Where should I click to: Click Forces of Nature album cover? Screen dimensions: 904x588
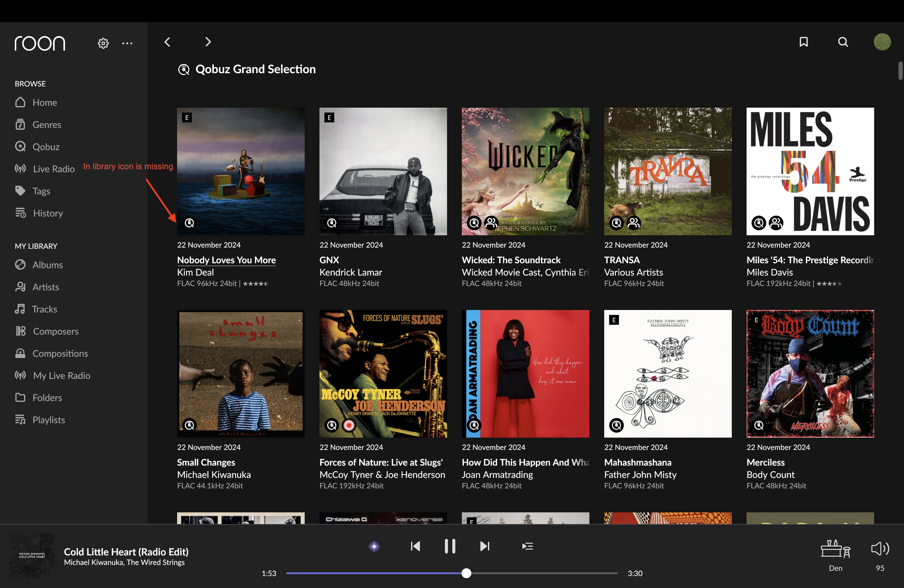(x=383, y=374)
